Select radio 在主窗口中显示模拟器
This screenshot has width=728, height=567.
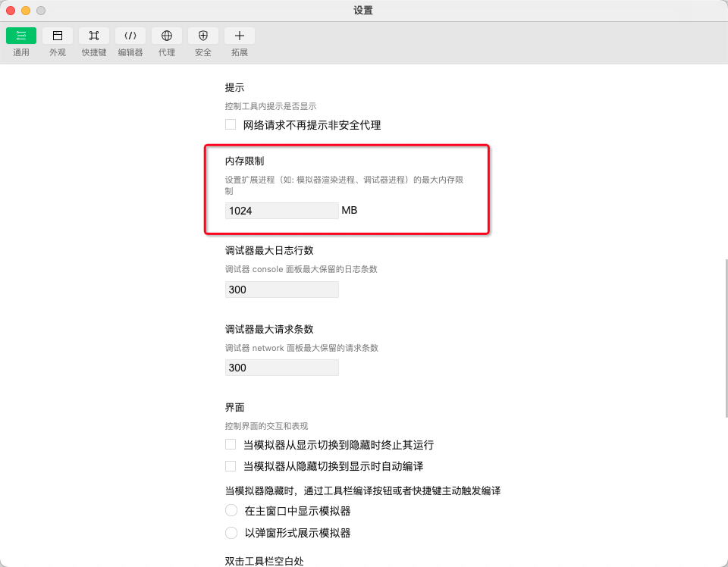click(x=231, y=510)
